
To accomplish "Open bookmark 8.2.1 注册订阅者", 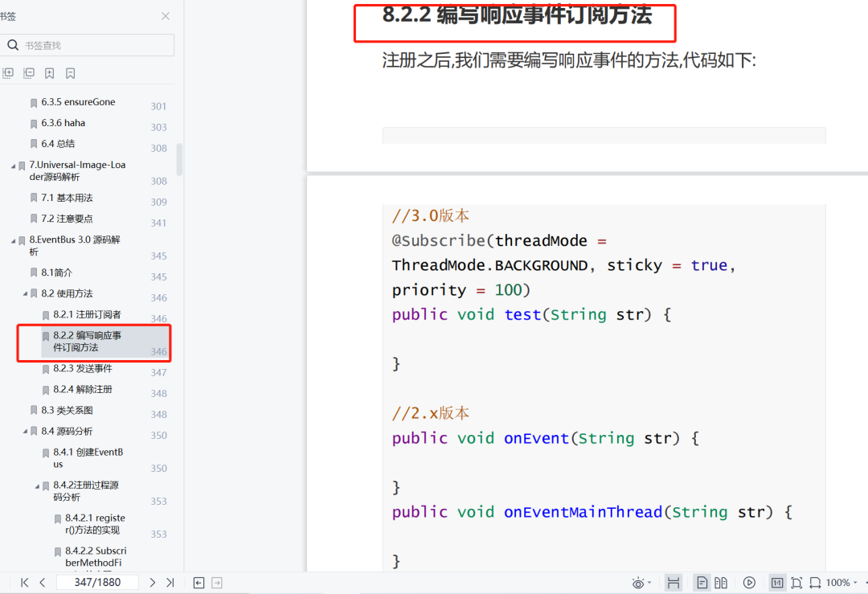I will click(87, 314).
